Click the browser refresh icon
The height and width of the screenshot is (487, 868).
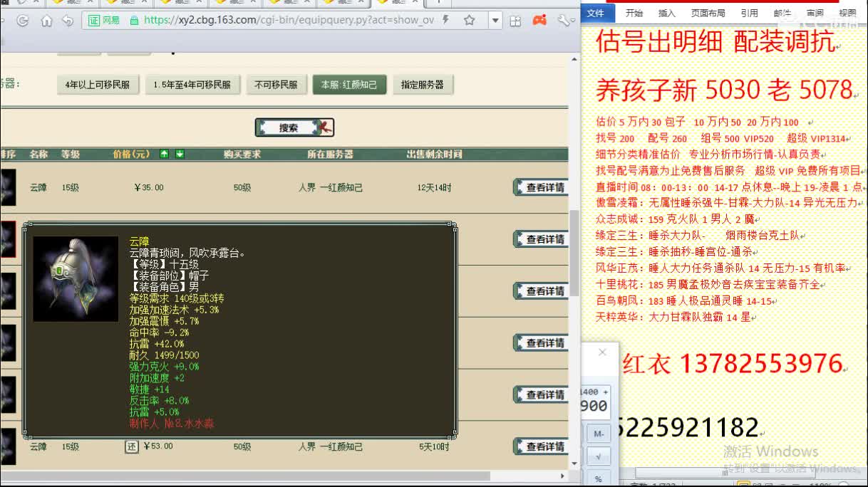[22, 21]
